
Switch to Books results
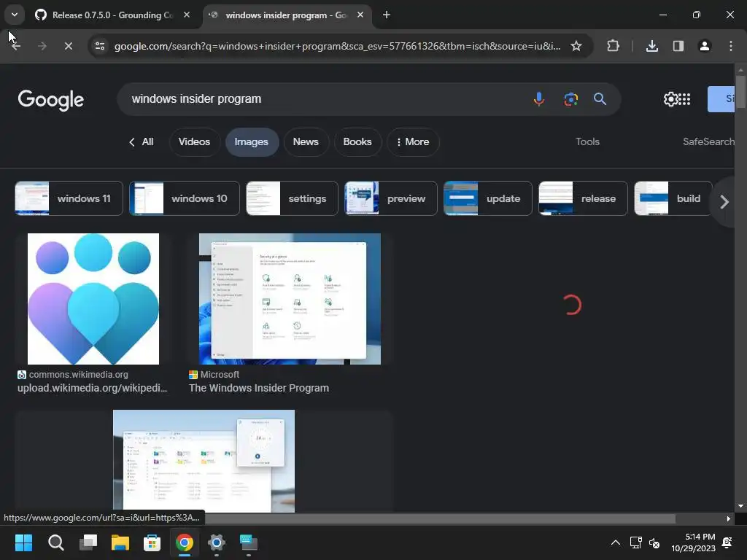tap(357, 142)
